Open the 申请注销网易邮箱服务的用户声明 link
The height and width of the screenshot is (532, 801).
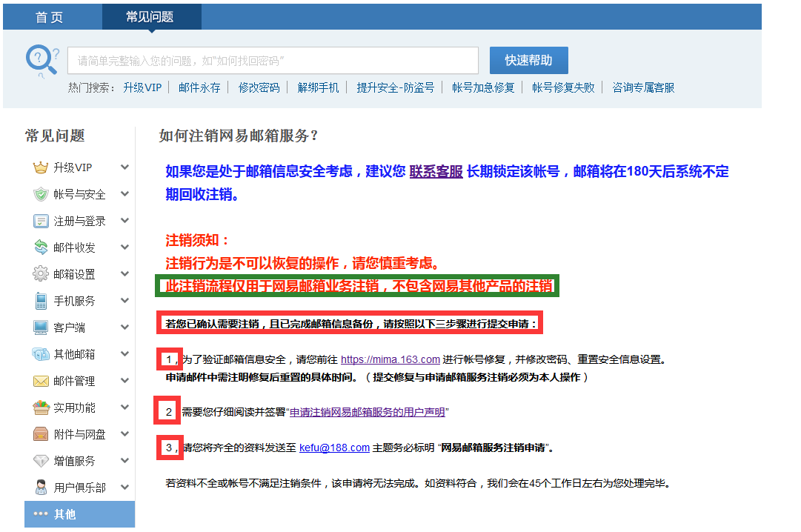368,412
